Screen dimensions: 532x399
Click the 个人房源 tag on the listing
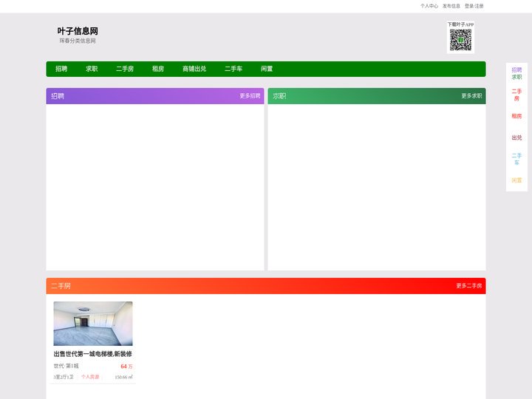[x=90, y=377]
